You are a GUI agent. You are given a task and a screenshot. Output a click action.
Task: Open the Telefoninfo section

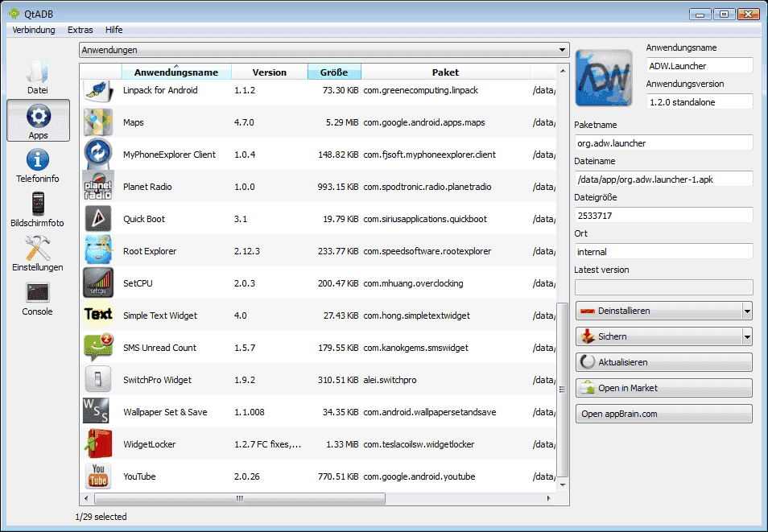click(38, 166)
